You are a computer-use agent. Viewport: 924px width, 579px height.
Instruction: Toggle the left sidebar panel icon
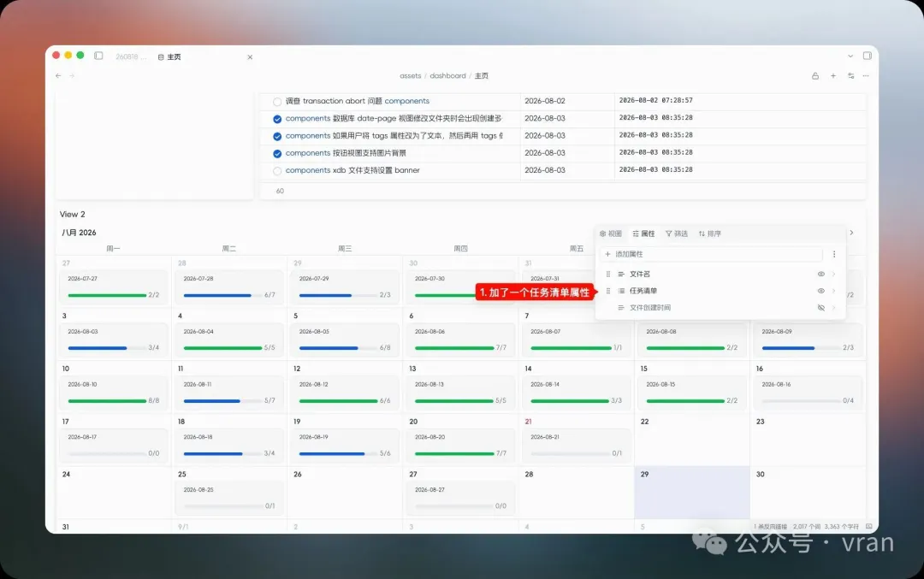pos(98,56)
